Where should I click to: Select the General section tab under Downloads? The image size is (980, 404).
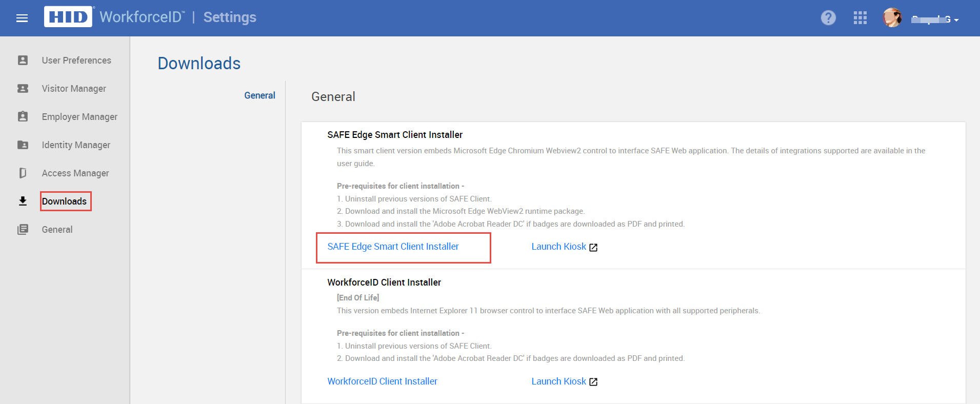[259, 95]
